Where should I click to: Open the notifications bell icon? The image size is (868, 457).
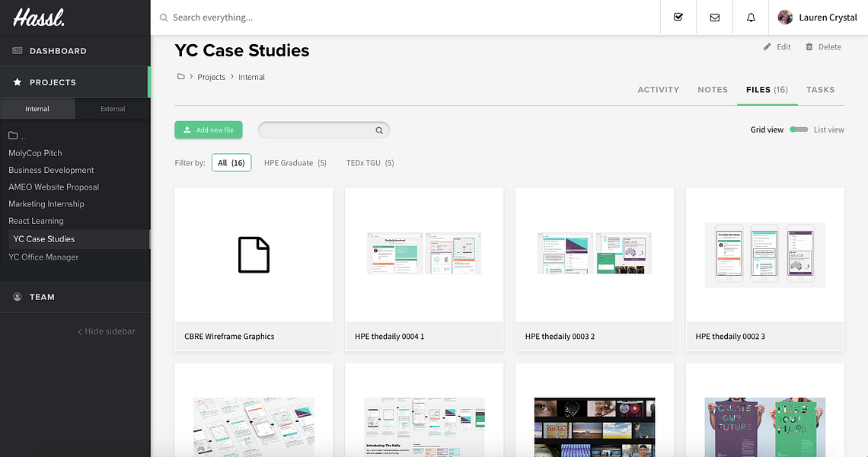click(751, 18)
